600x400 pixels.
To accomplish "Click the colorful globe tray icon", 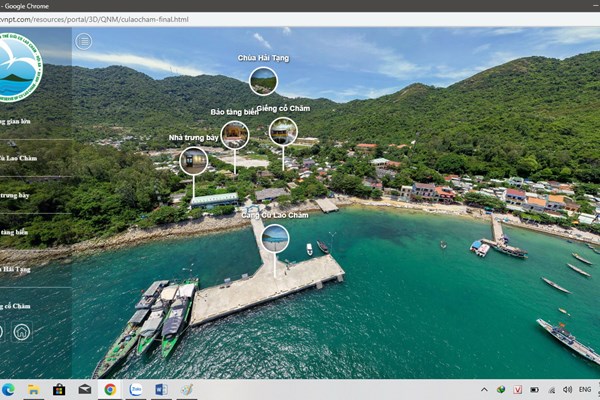I will 501,390.
